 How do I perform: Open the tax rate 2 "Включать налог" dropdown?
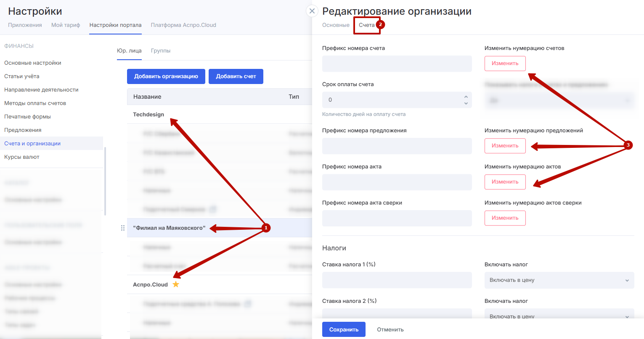click(559, 316)
